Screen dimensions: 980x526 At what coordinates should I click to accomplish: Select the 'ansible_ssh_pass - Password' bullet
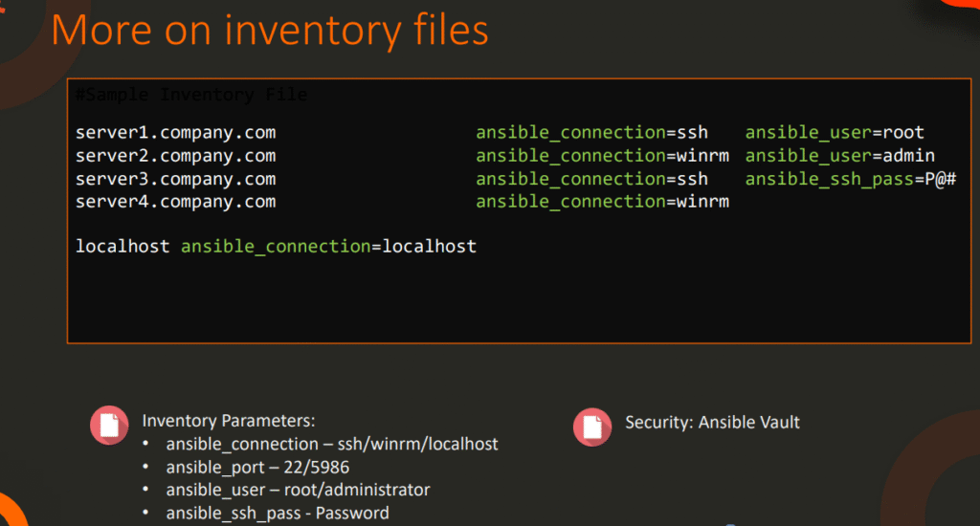click(278, 513)
